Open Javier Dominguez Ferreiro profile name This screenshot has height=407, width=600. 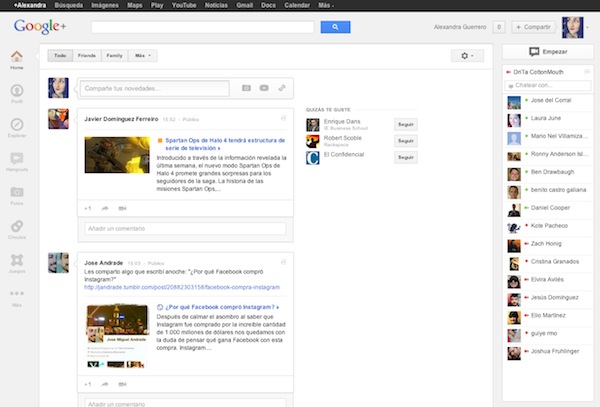(121, 119)
